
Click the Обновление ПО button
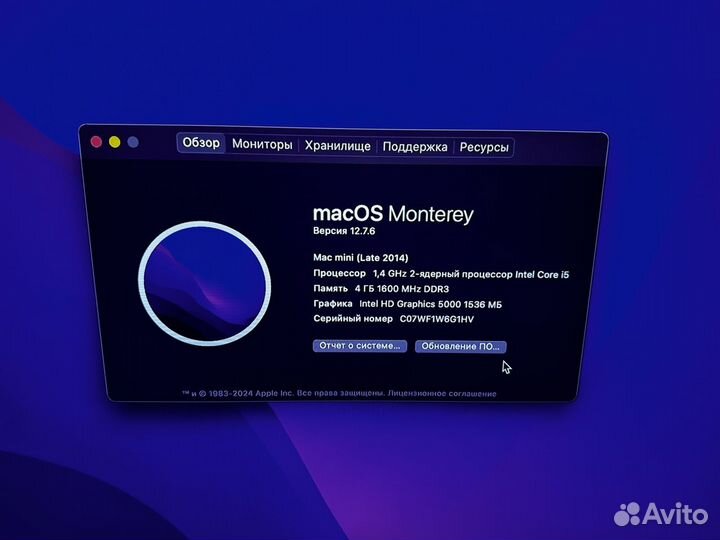click(x=461, y=347)
